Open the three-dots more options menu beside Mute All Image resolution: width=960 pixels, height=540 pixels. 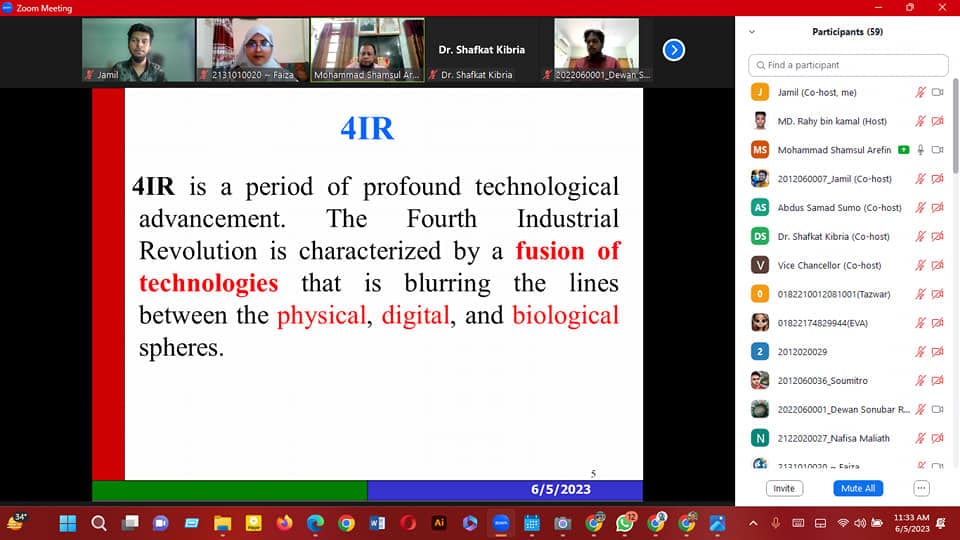point(921,488)
